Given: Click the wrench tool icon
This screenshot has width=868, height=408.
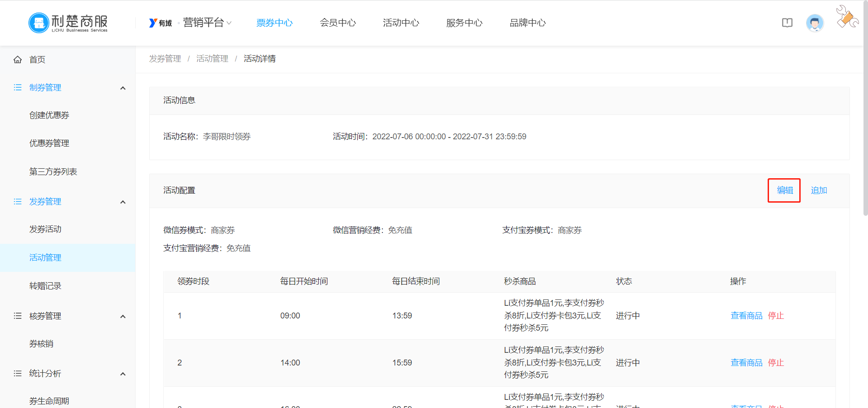Looking at the screenshot, I should coord(847,17).
